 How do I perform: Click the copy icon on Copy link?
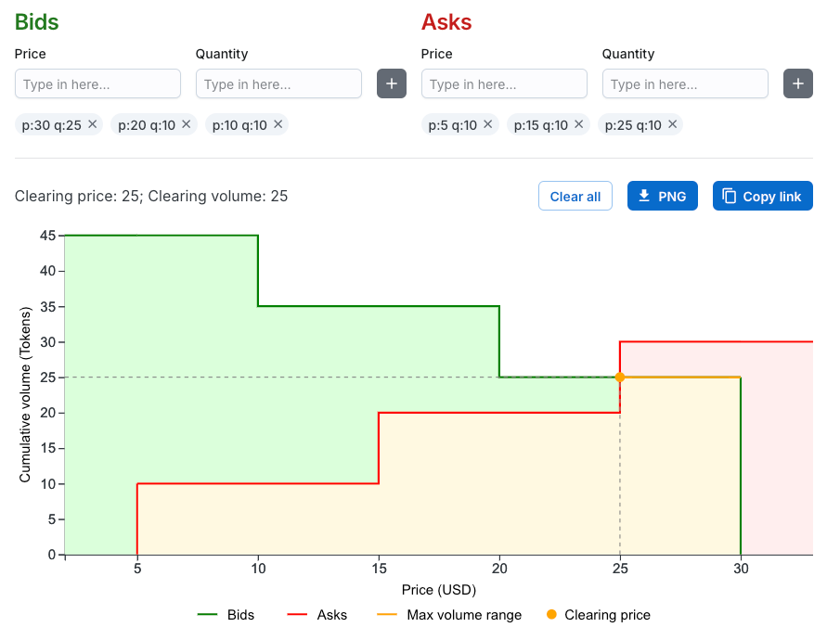[730, 196]
